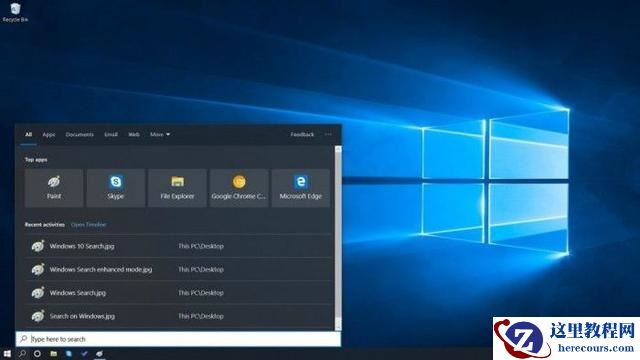Switch to the Documents tab

click(x=80, y=134)
